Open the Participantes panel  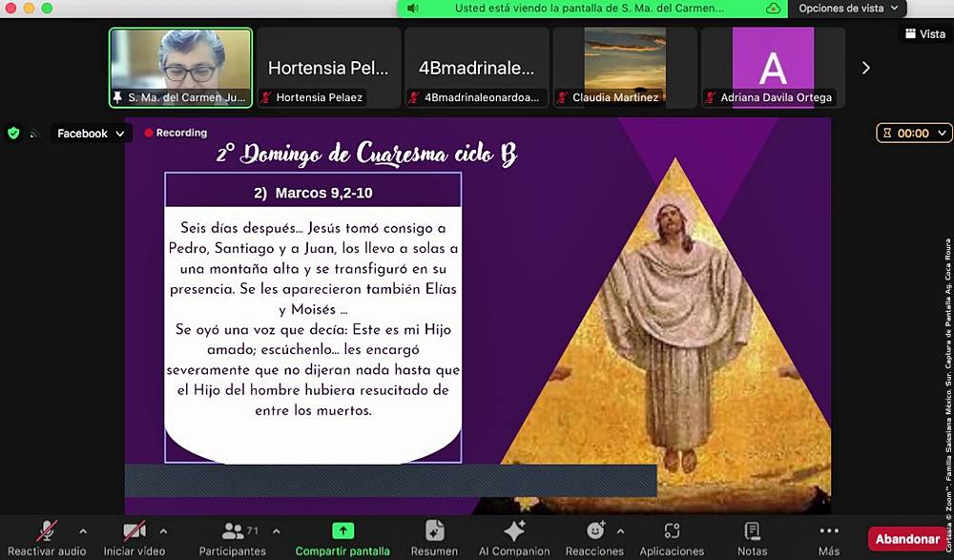click(x=233, y=539)
